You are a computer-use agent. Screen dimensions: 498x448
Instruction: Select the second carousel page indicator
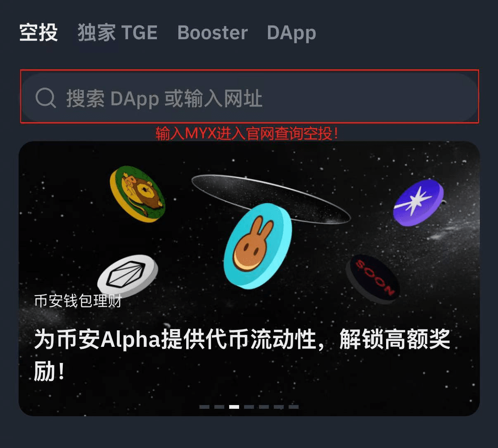click(219, 407)
